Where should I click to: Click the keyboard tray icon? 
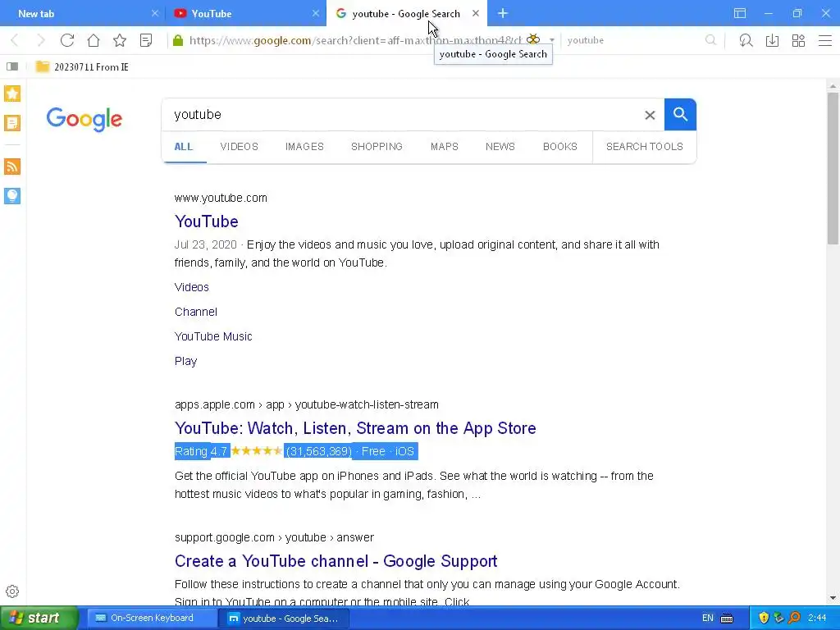click(x=727, y=619)
